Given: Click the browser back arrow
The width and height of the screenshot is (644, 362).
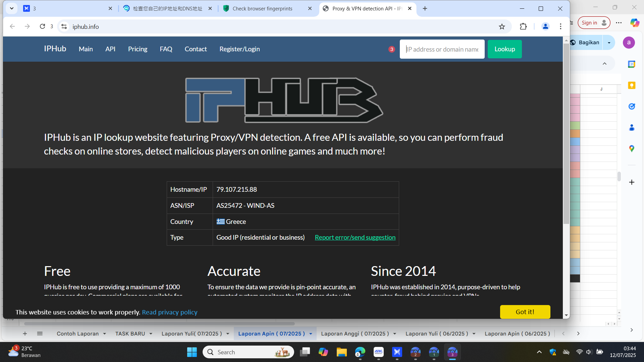Looking at the screenshot, I should pyautogui.click(x=12, y=26).
